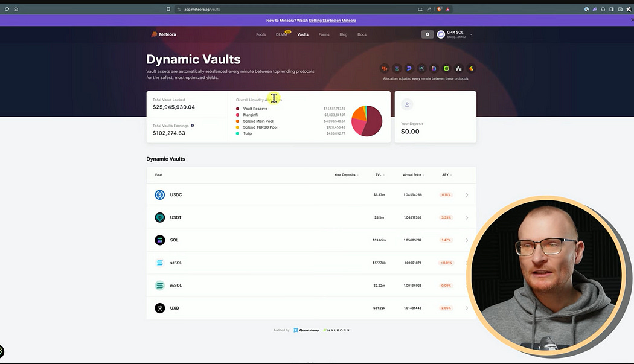Click the Marginfi legend label
Image resolution: width=634 pixels, height=364 pixels.
pyautogui.click(x=251, y=115)
